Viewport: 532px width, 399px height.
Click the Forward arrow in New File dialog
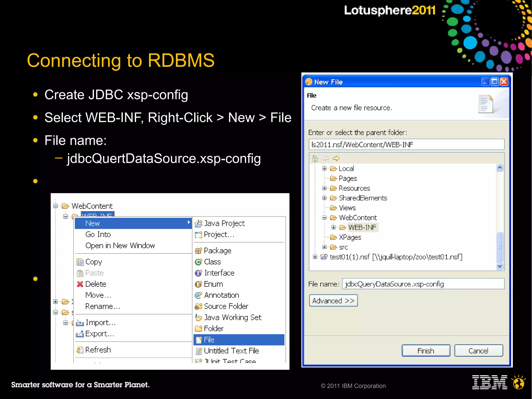click(x=336, y=158)
